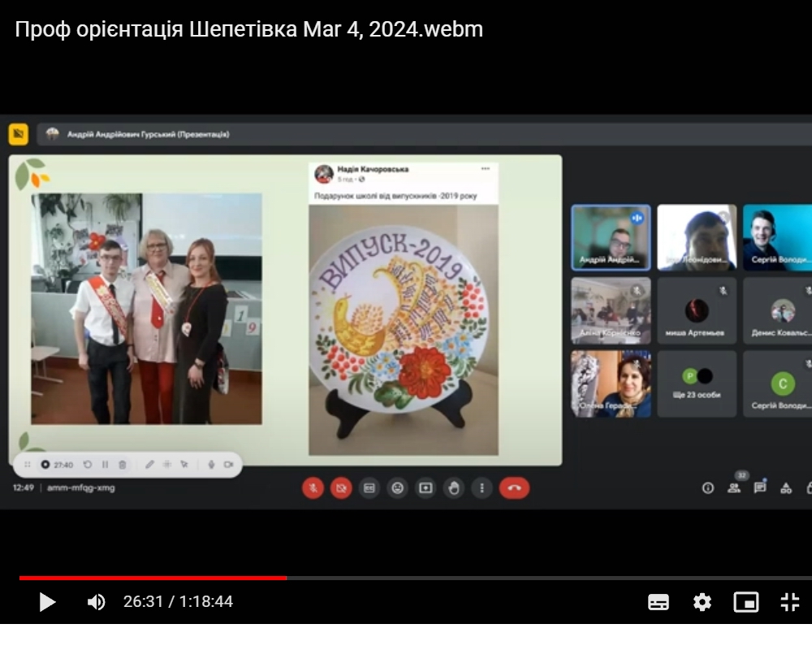Mute the video player volume
The width and height of the screenshot is (812, 650).
[97, 602]
